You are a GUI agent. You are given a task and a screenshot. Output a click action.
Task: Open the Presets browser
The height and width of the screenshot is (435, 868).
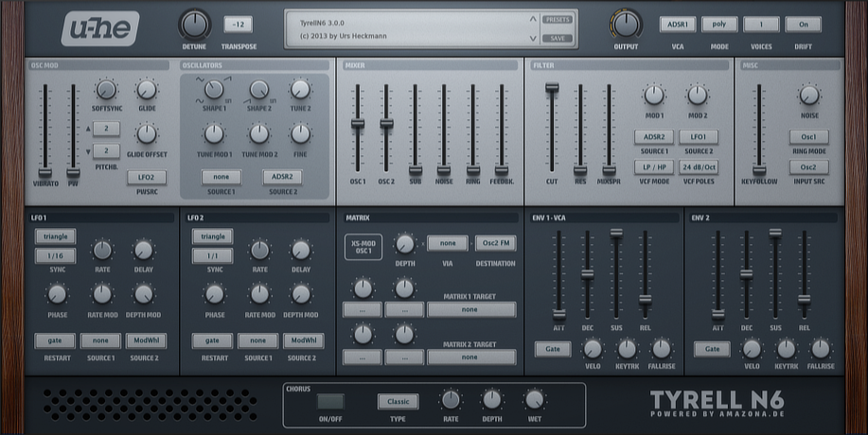(558, 19)
